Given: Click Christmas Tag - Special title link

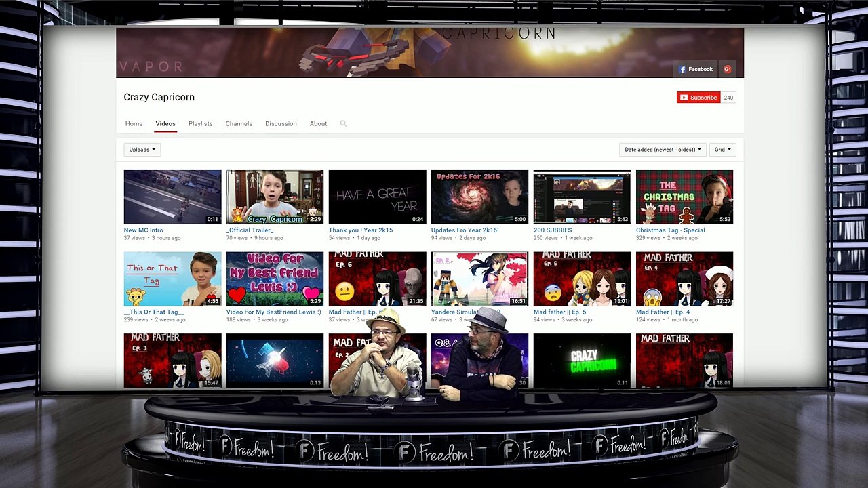Looking at the screenshot, I should [671, 230].
